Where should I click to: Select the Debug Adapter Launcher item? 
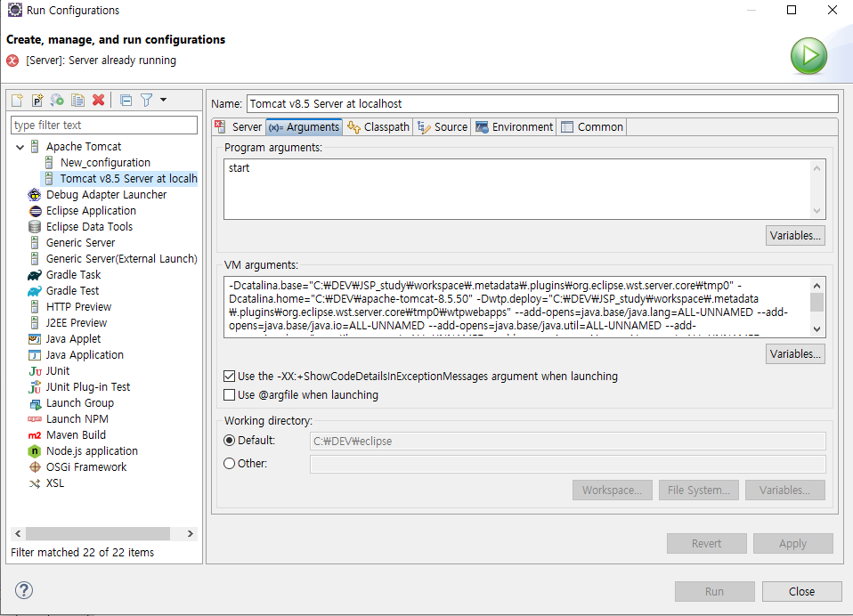click(106, 195)
